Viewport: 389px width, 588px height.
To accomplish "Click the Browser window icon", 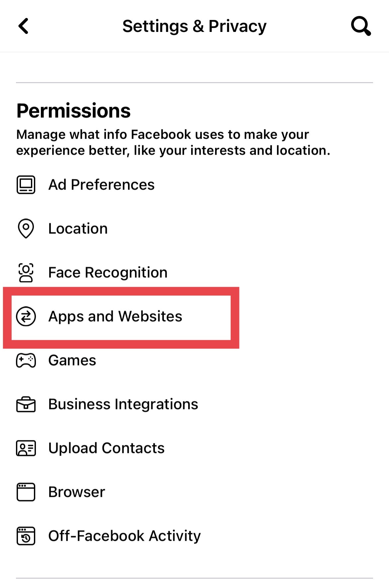I will coord(26,492).
